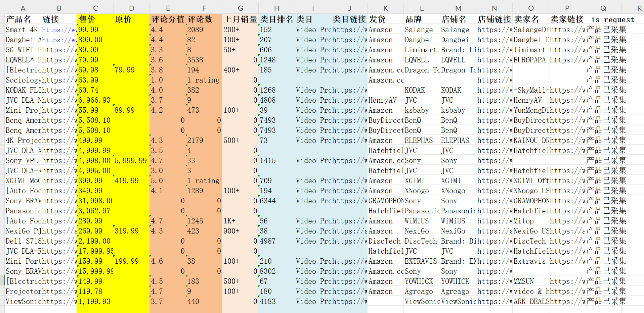Select column G header

241,8
